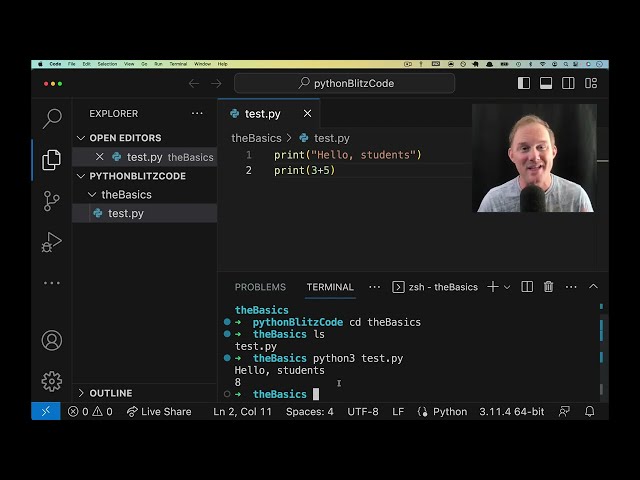This screenshot has width=640, height=480.
Task: Open the terminal panel more actions ellipsis
Action: pos(571,287)
